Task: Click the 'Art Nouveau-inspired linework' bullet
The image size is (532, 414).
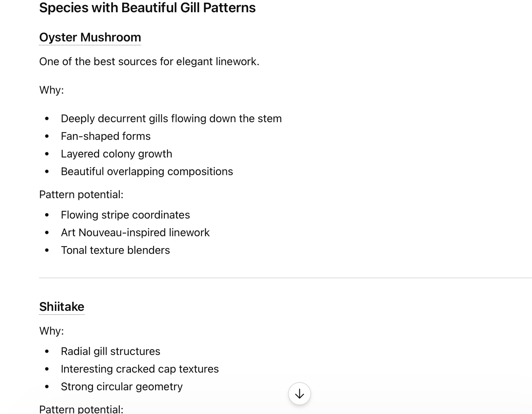Action: (135, 232)
